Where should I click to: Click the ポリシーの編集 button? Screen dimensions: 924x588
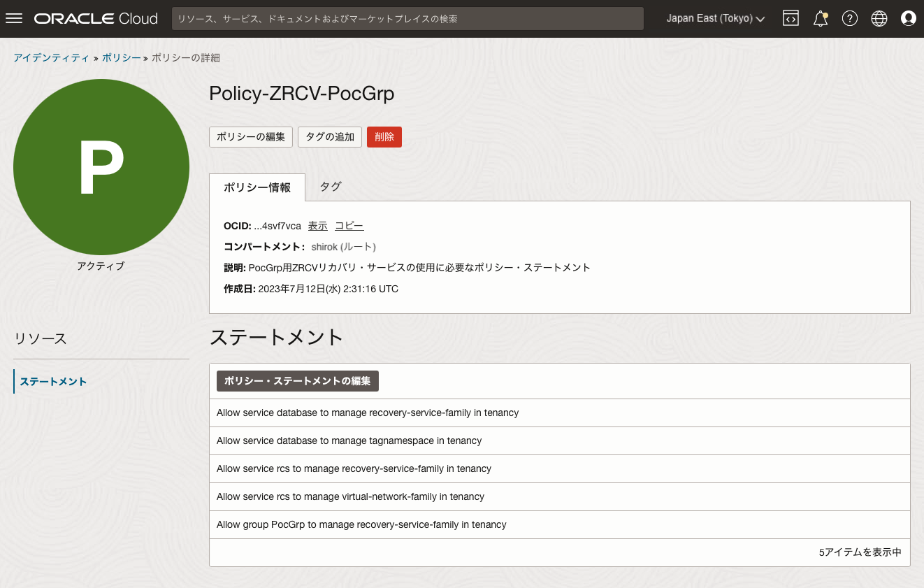(251, 137)
